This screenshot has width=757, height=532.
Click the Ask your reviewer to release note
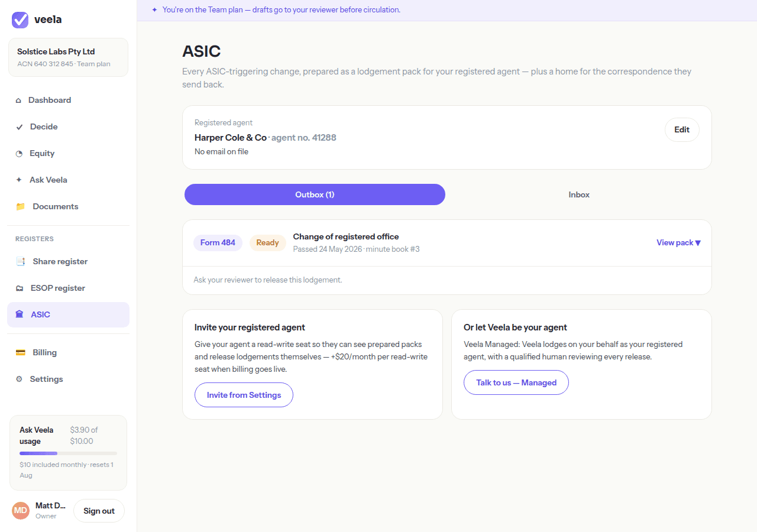268,280
